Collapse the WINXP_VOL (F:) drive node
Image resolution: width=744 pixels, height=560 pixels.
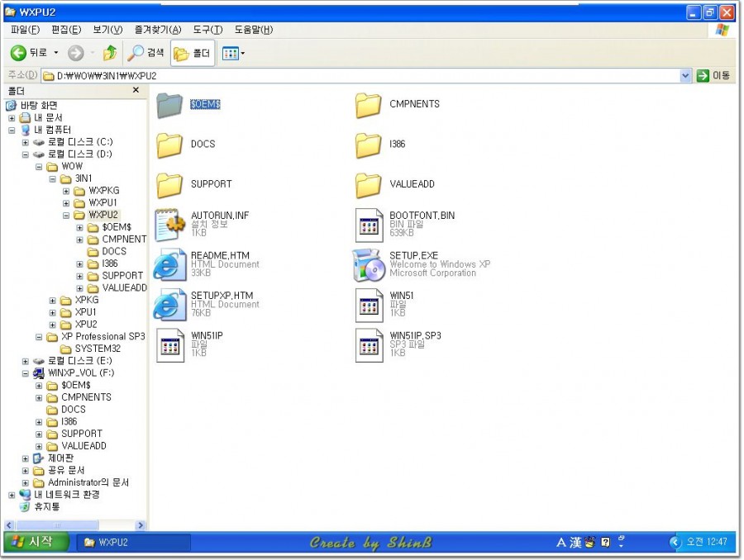pyautogui.click(x=26, y=373)
